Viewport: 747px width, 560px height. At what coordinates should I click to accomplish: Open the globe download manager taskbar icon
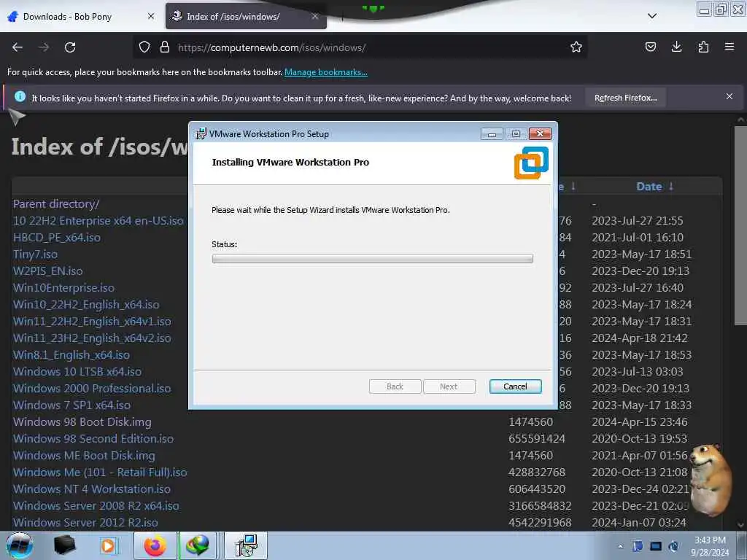click(198, 545)
